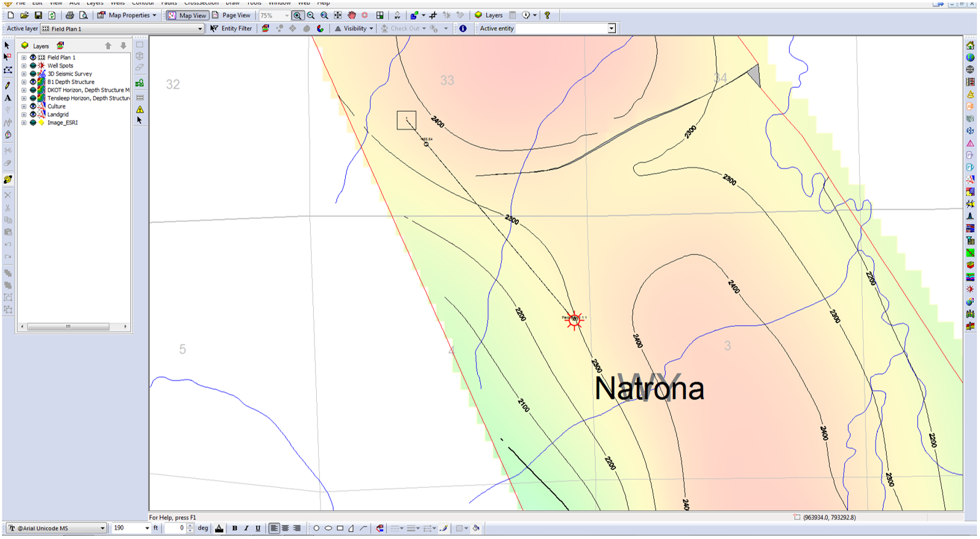The image size is (980, 539).
Task: Click the rotation degree input field
Action: 175,528
